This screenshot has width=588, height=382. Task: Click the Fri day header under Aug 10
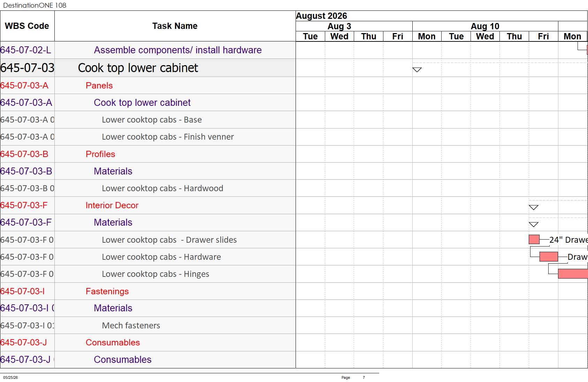pyautogui.click(x=543, y=37)
